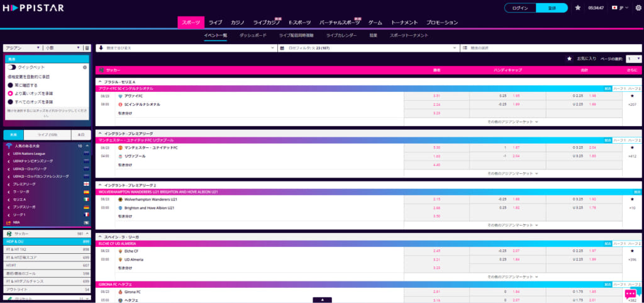Select odds 5.30 for マンチェスター・ユナイテッドFC
Image resolution: width=644 pixels, height=303 pixels.
(x=436, y=147)
